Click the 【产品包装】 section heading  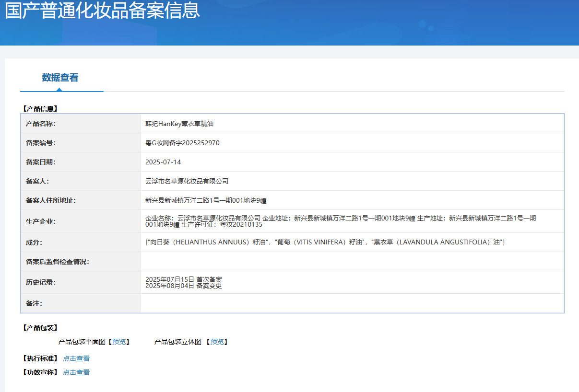[x=40, y=328]
